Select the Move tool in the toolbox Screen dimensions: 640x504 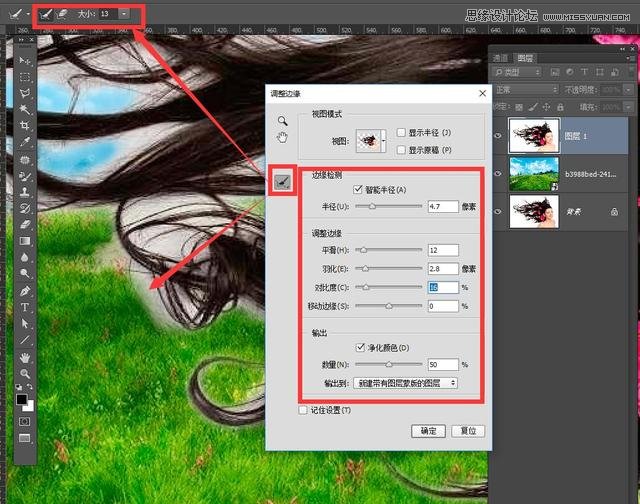tap(25, 61)
